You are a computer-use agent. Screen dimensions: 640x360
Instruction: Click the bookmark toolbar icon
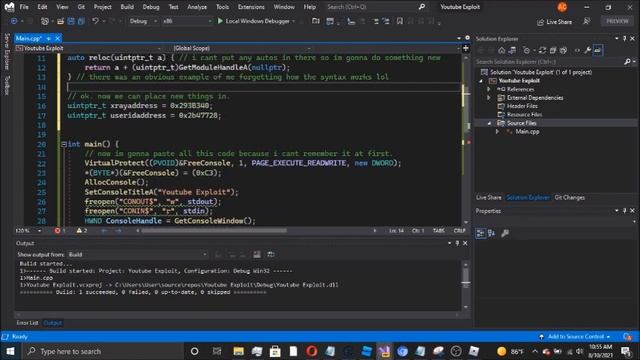pyautogui.click(x=400, y=21)
